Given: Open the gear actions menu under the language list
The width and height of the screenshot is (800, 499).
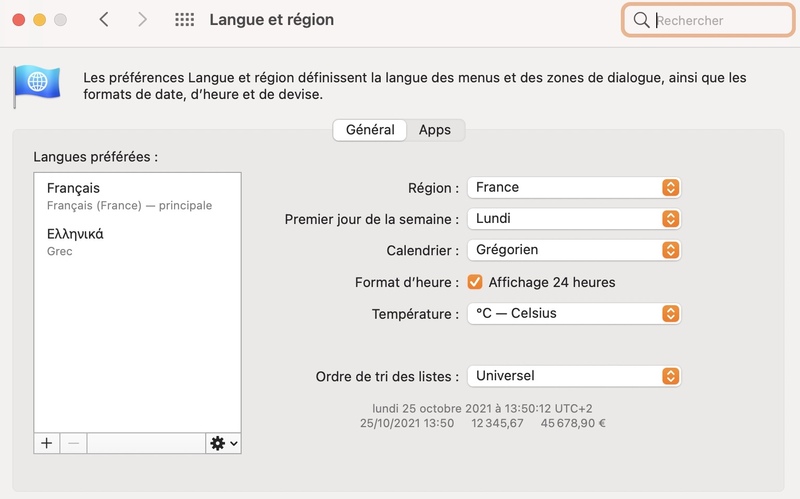Looking at the screenshot, I should tap(223, 443).
